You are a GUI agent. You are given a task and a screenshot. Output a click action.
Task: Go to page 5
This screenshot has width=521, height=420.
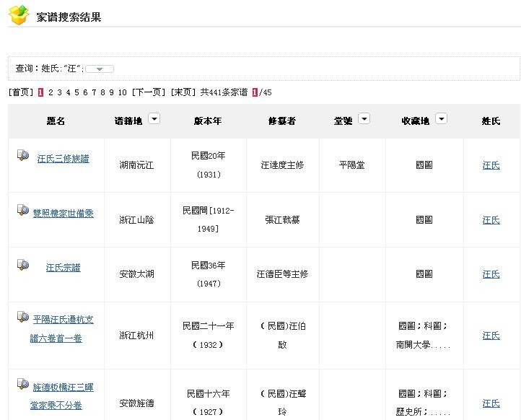76,92
